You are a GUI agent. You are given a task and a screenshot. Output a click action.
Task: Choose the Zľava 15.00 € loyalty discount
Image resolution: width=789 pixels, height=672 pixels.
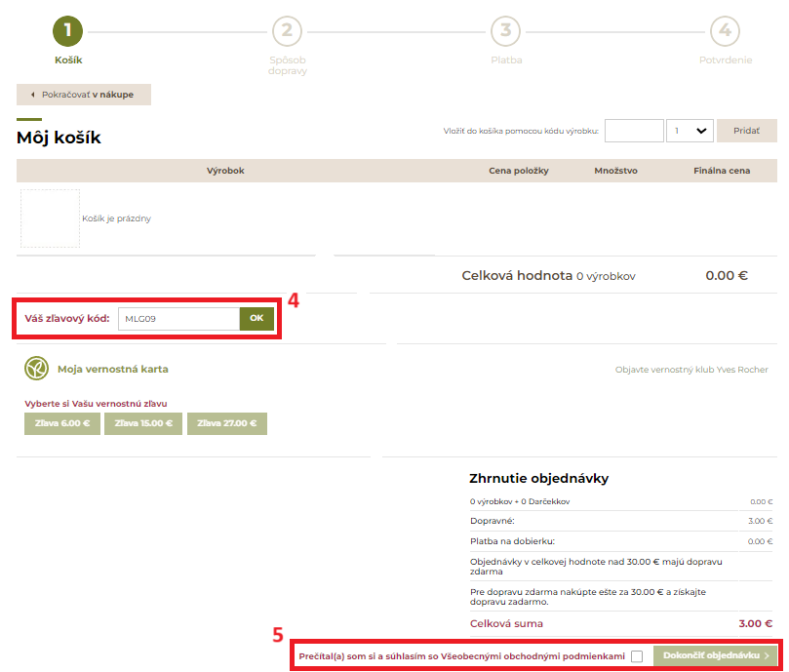143,423
